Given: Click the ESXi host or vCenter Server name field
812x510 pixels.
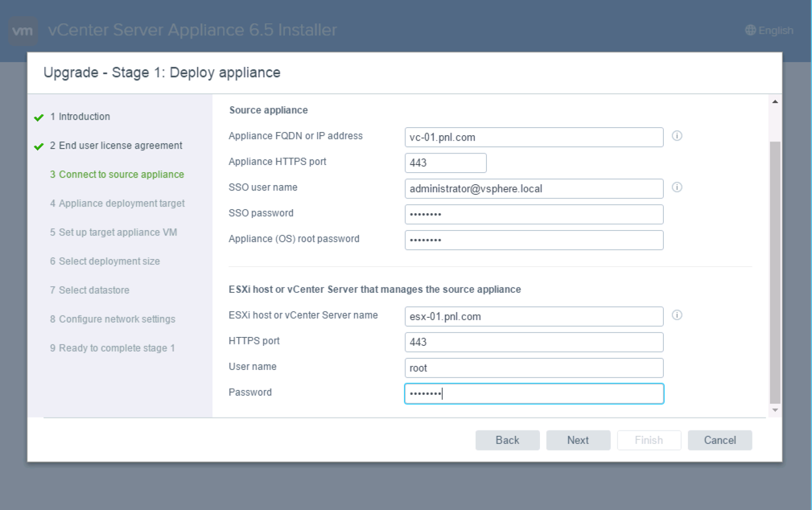Looking at the screenshot, I should click(534, 316).
